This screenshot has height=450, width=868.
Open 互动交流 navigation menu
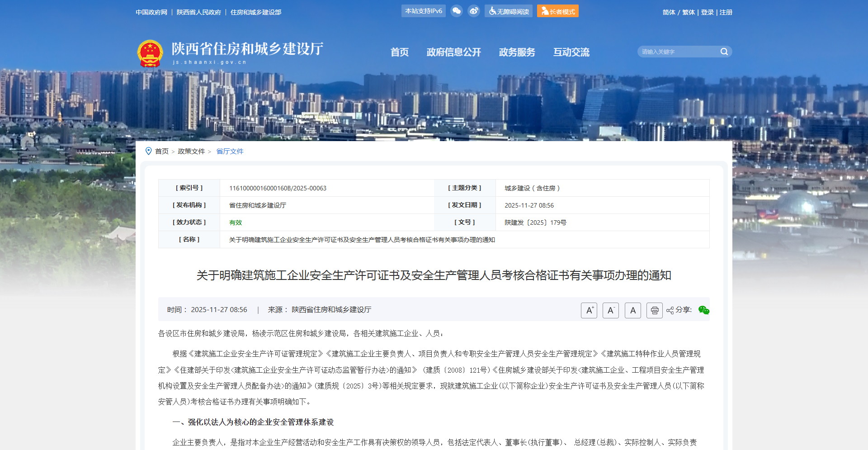[571, 52]
